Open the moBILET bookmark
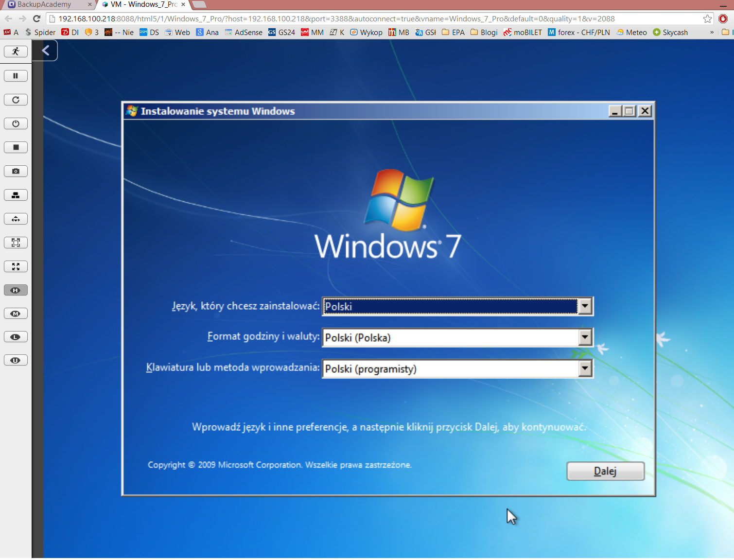 (523, 32)
